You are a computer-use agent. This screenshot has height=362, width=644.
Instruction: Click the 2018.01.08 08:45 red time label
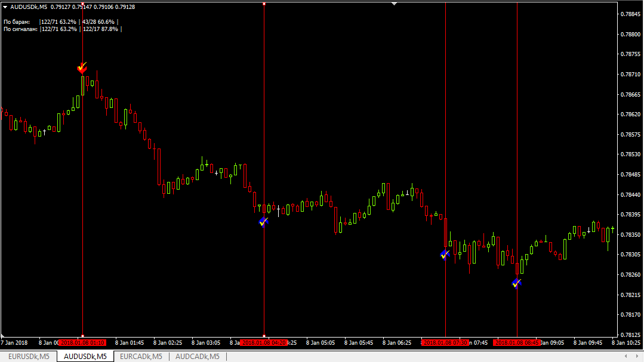(x=517, y=343)
